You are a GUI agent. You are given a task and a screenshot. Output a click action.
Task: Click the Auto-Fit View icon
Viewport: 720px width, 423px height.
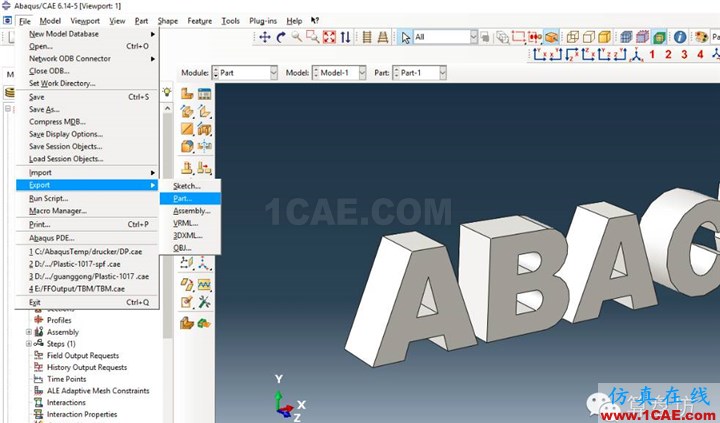[329, 37]
